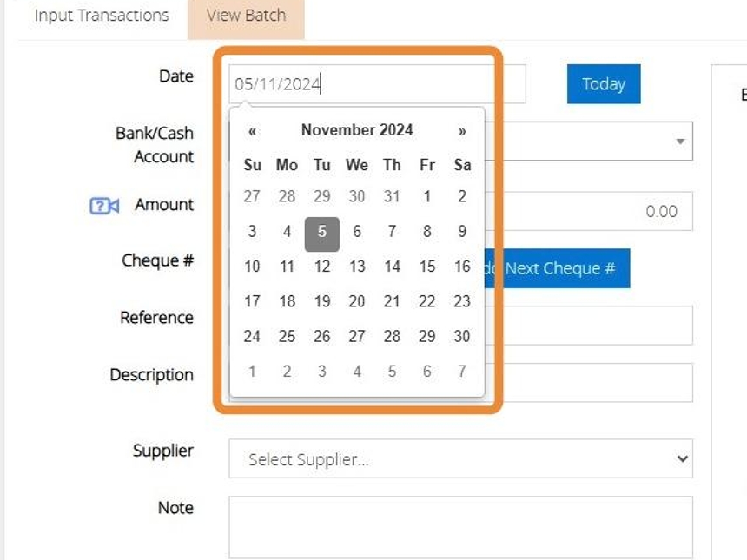Screen dimensions: 747x560
Task: Click the Next Cheque # button
Action: click(560, 268)
